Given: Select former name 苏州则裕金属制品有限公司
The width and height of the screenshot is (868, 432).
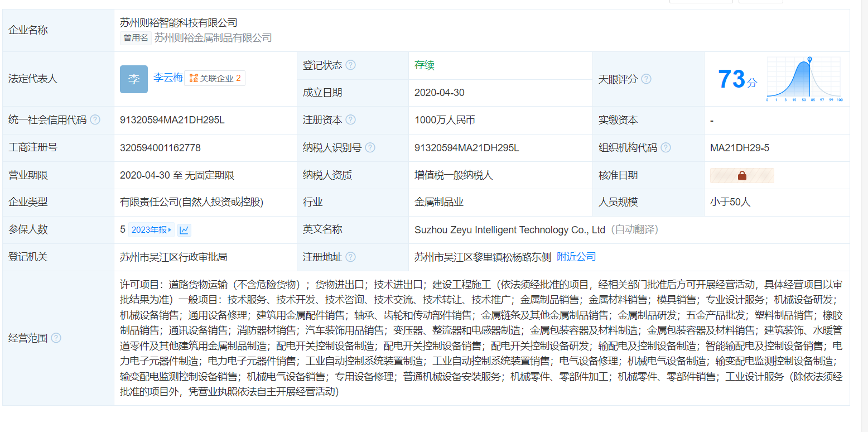Looking at the screenshot, I should (x=213, y=38).
